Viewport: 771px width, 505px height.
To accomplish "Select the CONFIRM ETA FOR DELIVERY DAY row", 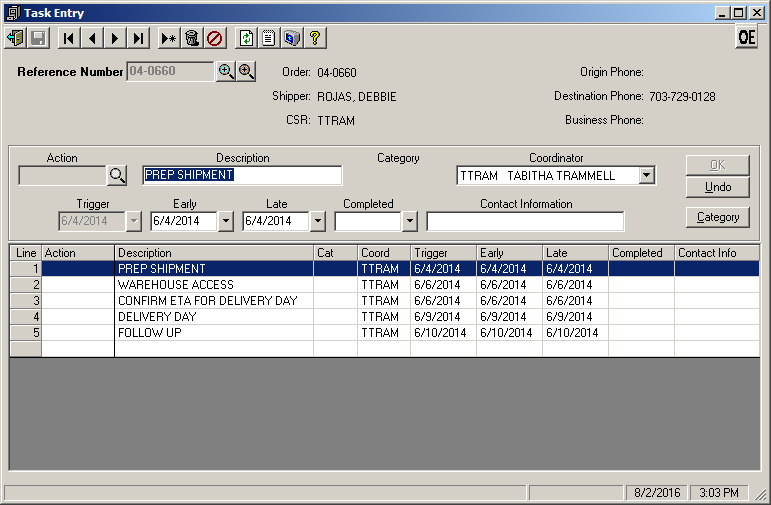I will tap(385, 300).
